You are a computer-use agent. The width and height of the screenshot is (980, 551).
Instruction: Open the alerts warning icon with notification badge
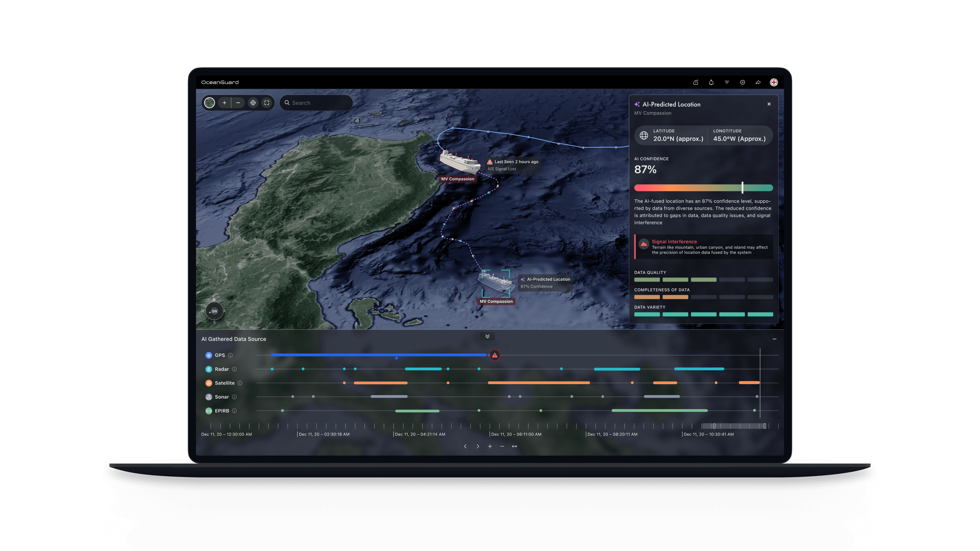coord(695,82)
